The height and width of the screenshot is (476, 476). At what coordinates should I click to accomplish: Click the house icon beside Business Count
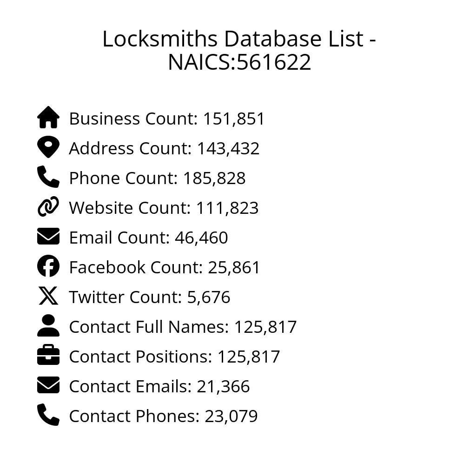click(x=48, y=118)
